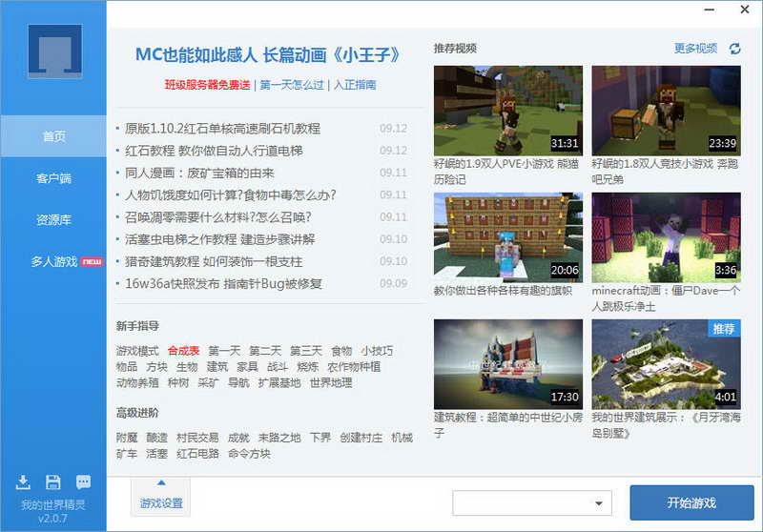Open the 首页 home tab

point(53,136)
